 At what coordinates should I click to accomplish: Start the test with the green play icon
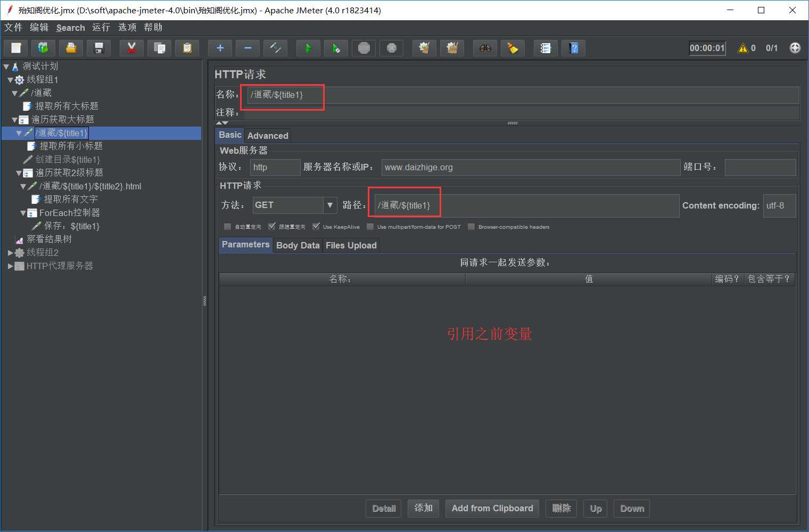coord(309,48)
